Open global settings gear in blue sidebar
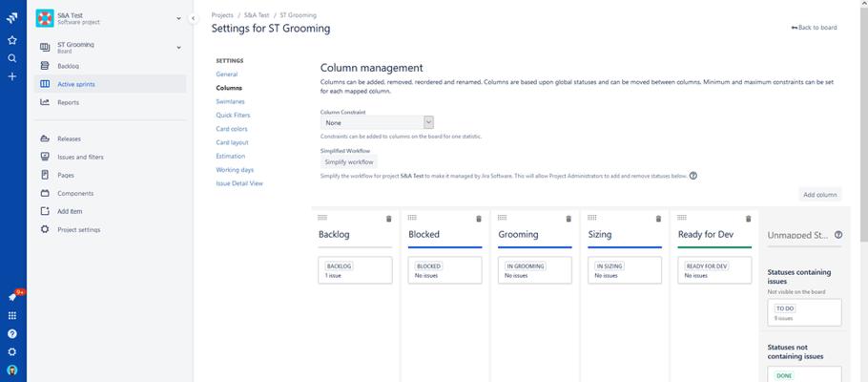868x382 pixels. pos(12,352)
